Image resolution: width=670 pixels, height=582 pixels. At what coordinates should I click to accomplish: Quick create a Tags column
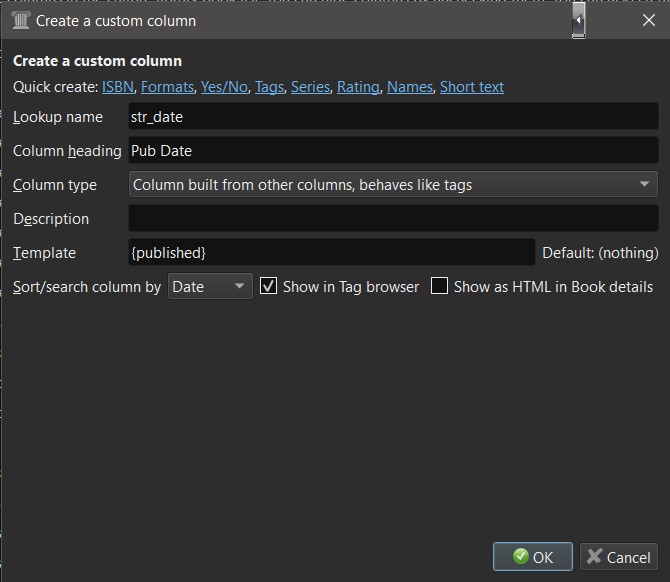tap(269, 87)
